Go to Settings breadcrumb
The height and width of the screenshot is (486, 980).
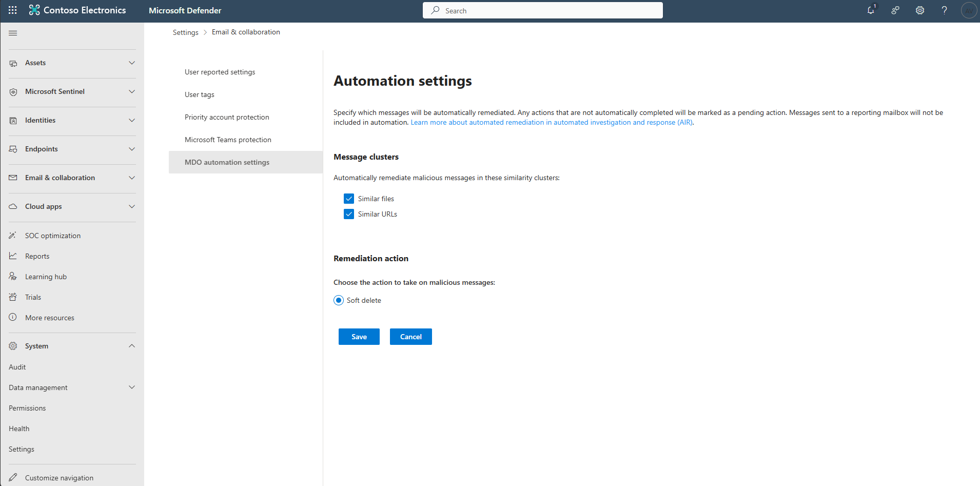(x=186, y=32)
